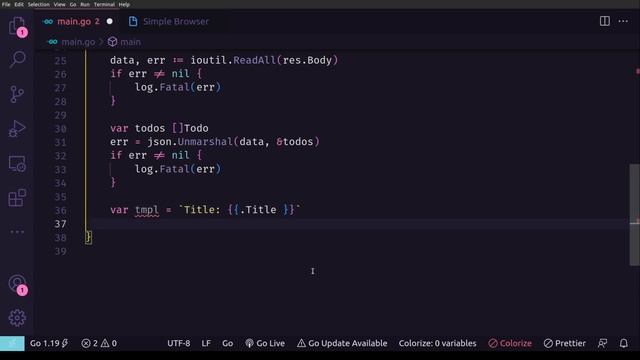The height and width of the screenshot is (360, 640).
Task: Open the Run and Debug view icon
Action: pos(17,129)
